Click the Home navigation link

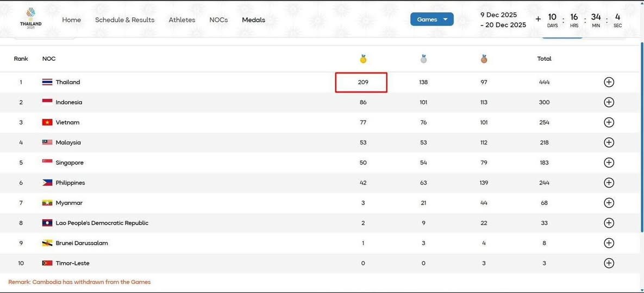point(71,20)
